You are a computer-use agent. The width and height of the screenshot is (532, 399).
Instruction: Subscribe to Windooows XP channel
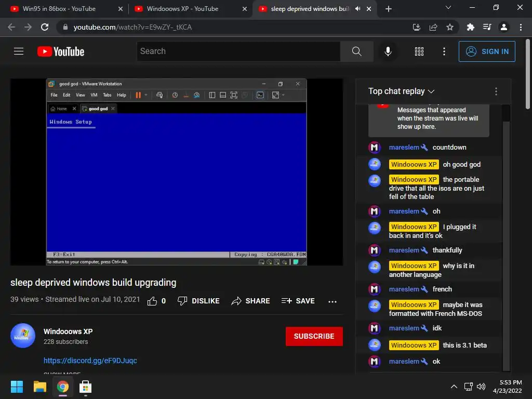coord(314,336)
